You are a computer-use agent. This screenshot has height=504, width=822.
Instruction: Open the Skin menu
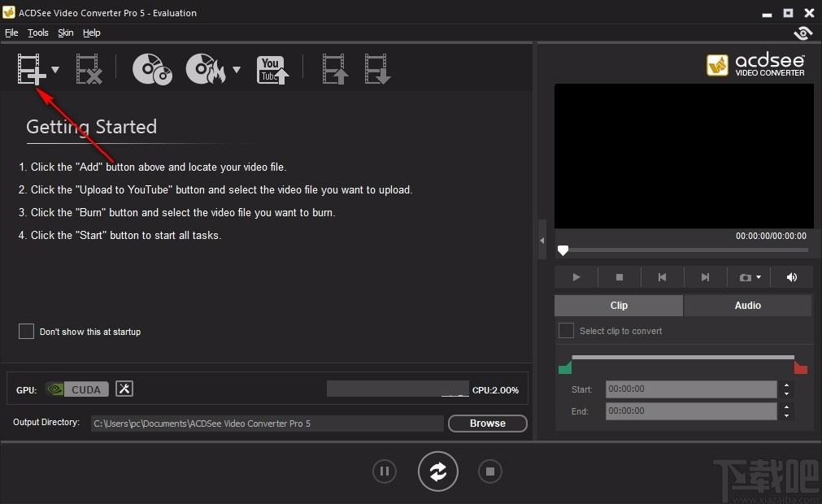coord(66,33)
